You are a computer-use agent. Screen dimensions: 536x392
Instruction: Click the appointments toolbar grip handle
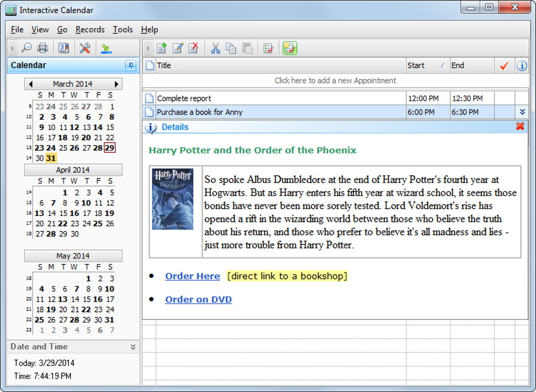coord(148,48)
